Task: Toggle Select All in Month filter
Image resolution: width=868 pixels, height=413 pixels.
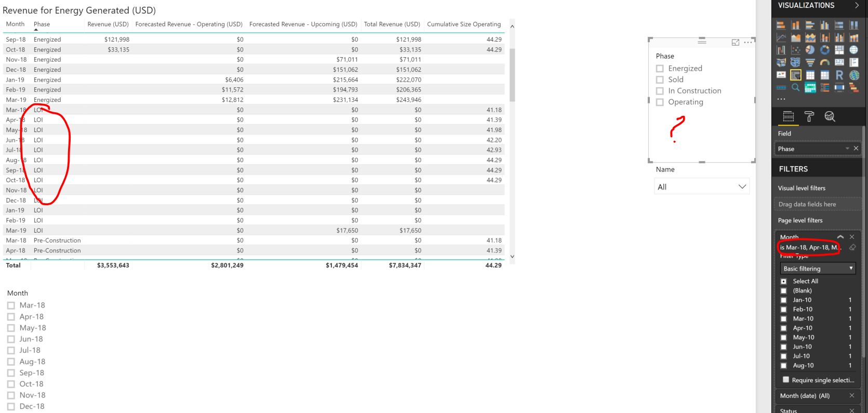Action: [x=784, y=281]
